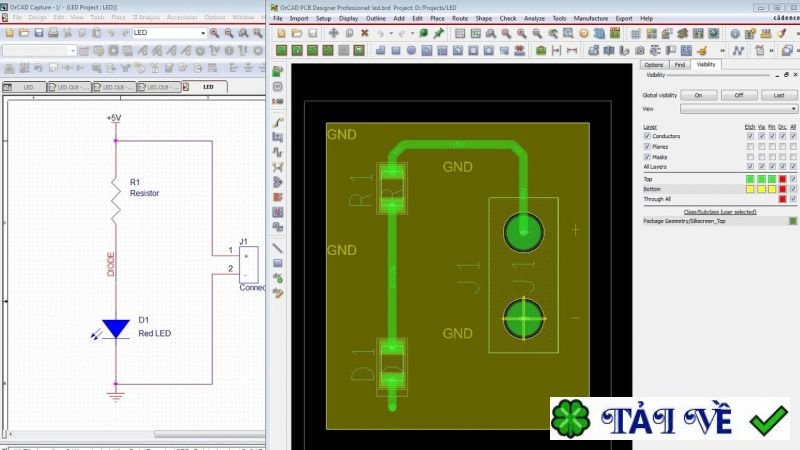Open the Manufacture menu

591,18
